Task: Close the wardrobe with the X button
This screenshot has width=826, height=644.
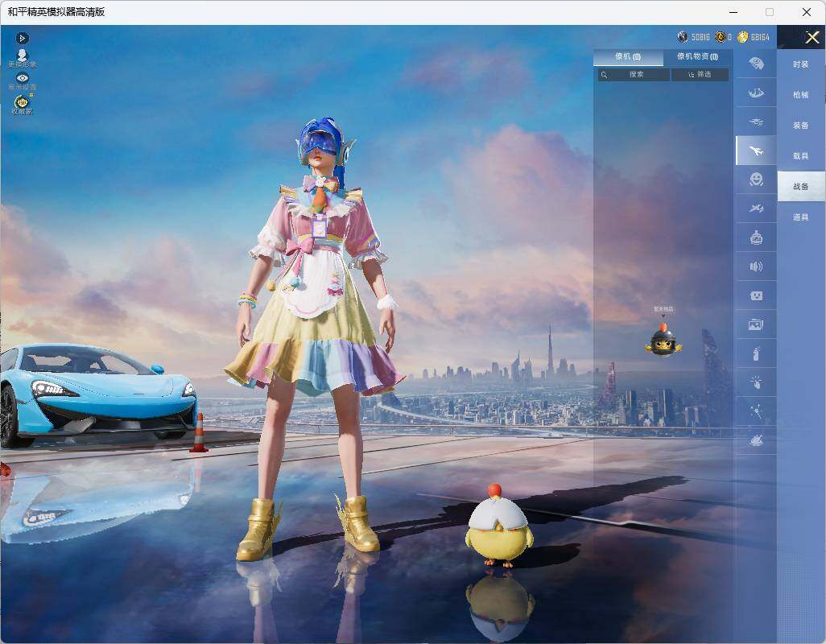Action: coord(812,37)
